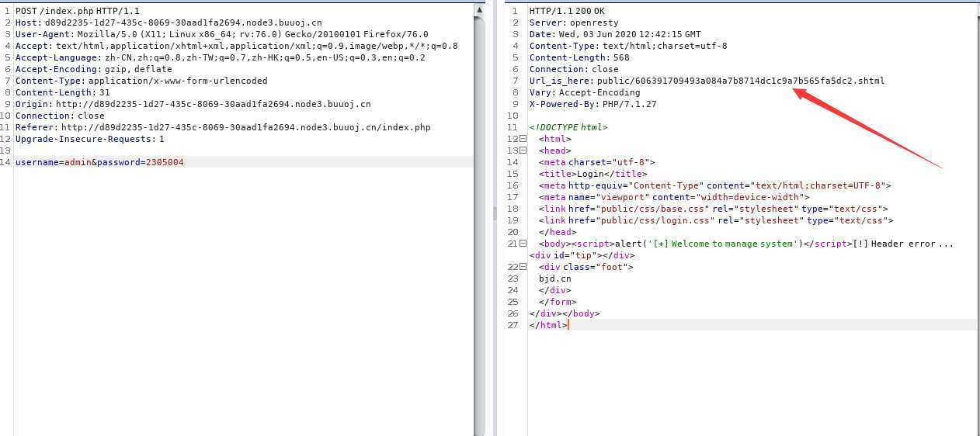The width and height of the screenshot is (980, 436).
Task: Click the response Content-Type charset=utf-8 line
Action: coord(628,46)
